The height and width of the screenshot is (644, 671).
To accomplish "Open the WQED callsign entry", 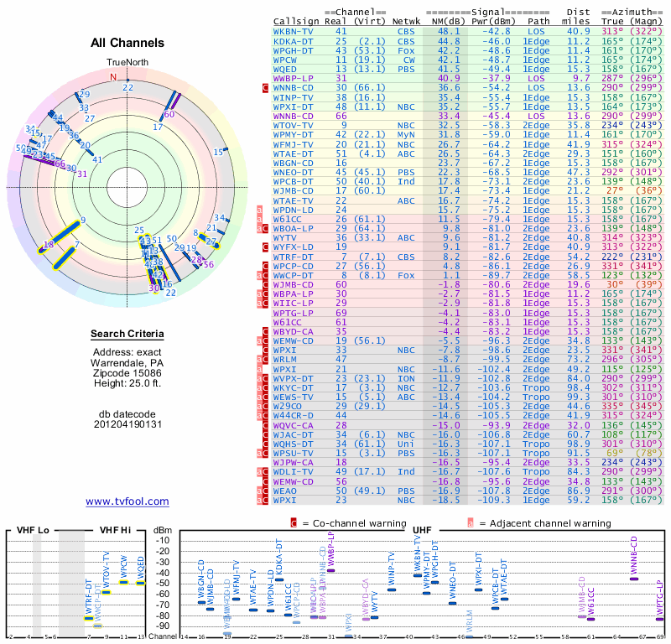I will coord(285,70).
